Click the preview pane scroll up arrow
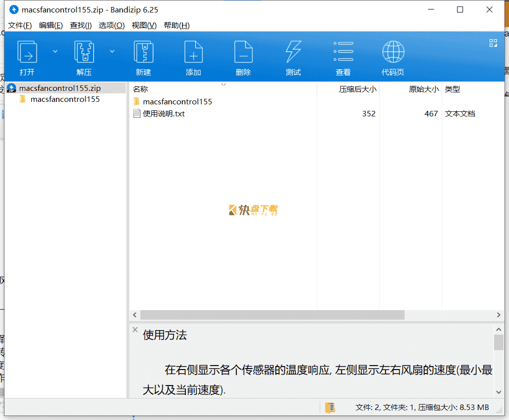 tap(499, 330)
